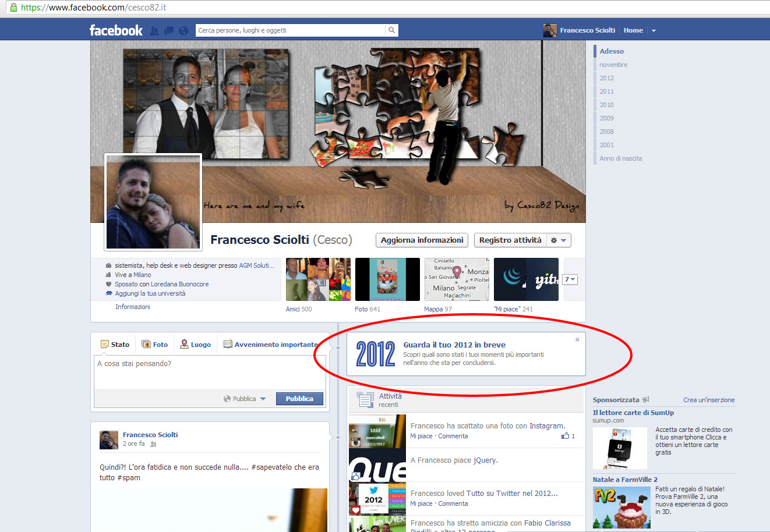Open Il lettore carte di SumUp ad
Viewport: 770px width, 532px height.
pos(633,413)
